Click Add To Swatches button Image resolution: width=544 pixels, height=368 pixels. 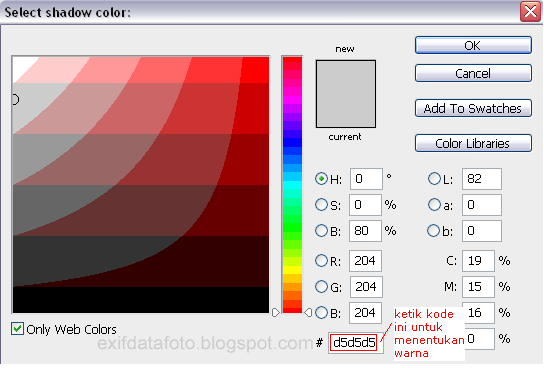[473, 108]
